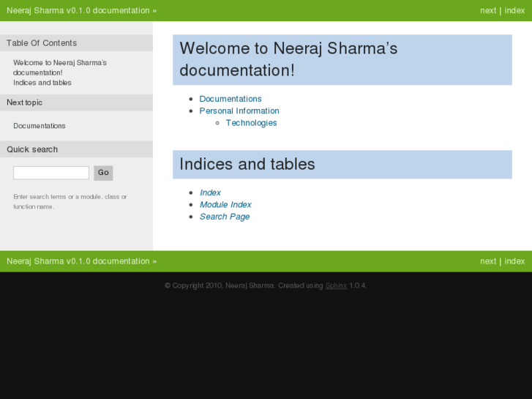This screenshot has height=399, width=532.
Task: Click the 'Enter search terms' hint text
Action: point(70,202)
